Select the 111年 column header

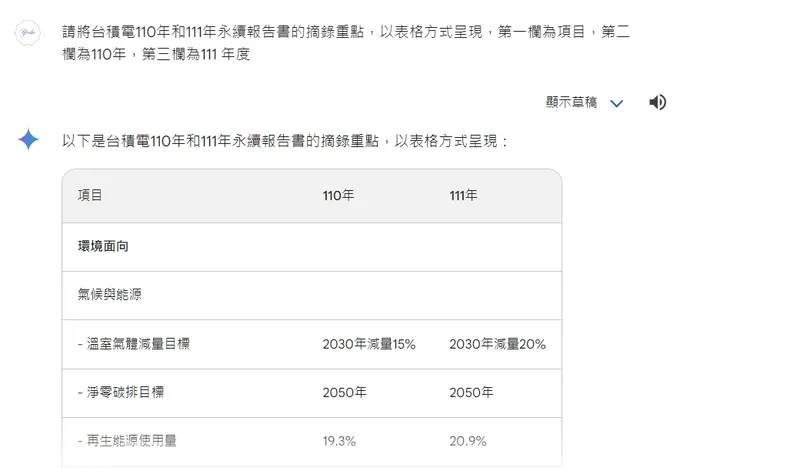tap(465, 195)
